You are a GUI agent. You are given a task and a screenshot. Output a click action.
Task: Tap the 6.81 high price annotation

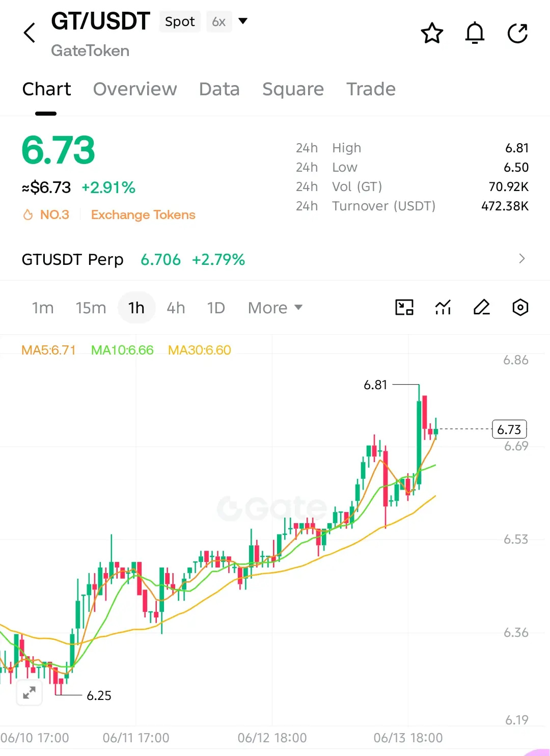click(375, 385)
